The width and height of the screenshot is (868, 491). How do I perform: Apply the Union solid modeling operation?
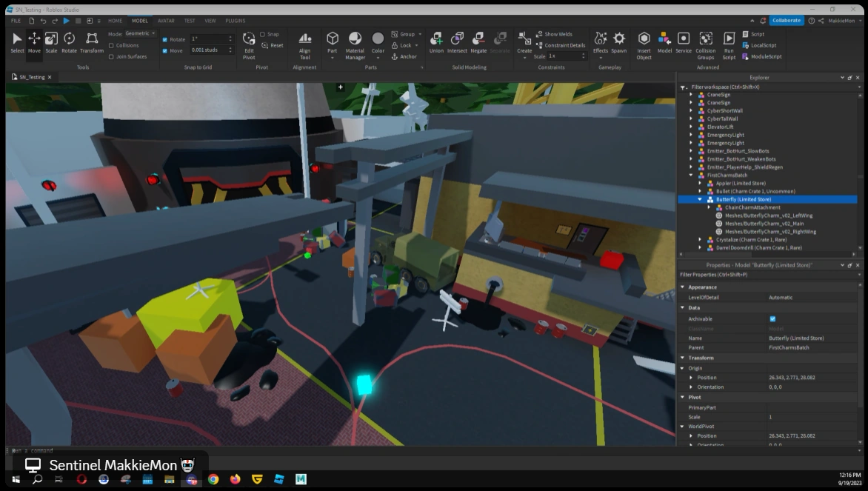pos(436,42)
